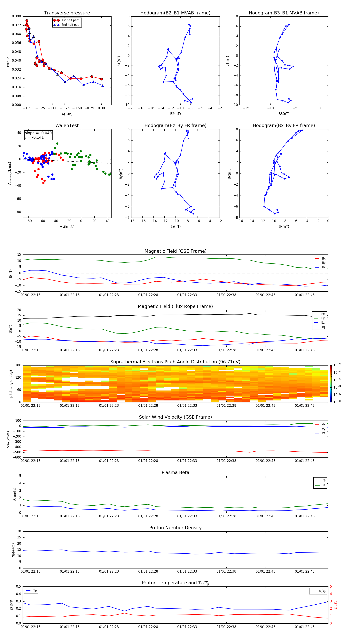Click '|B|' in flux rope frame legend
Viewport: 351px width, 644px height.
click(x=320, y=327)
